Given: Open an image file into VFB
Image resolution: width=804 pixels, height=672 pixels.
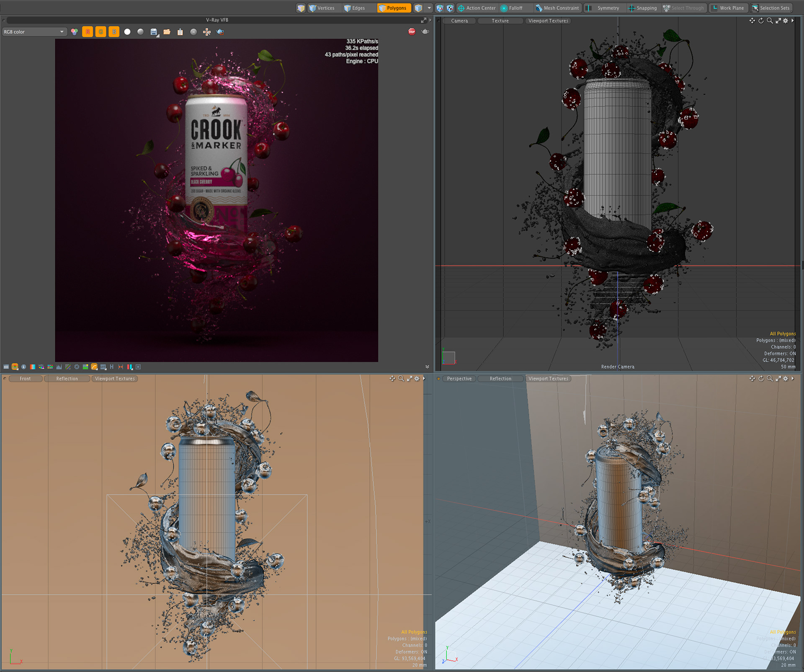Looking at the screenshot, I should [x=167, y=32].
